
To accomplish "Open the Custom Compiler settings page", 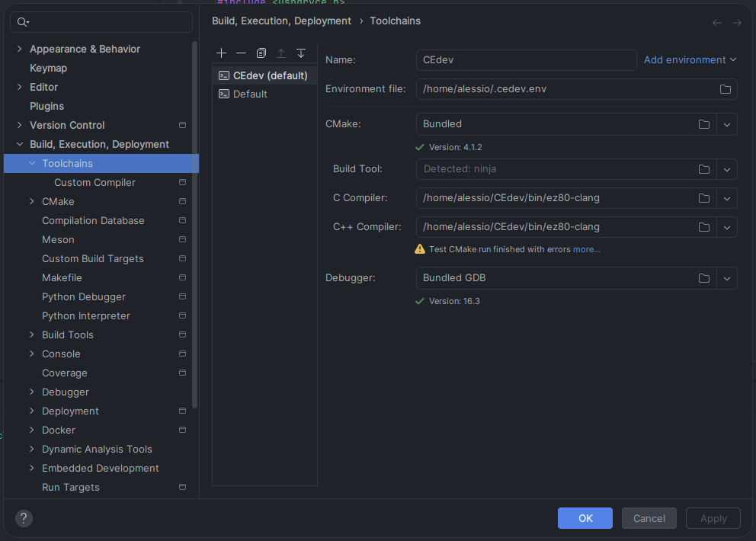I will pos(94,182).
